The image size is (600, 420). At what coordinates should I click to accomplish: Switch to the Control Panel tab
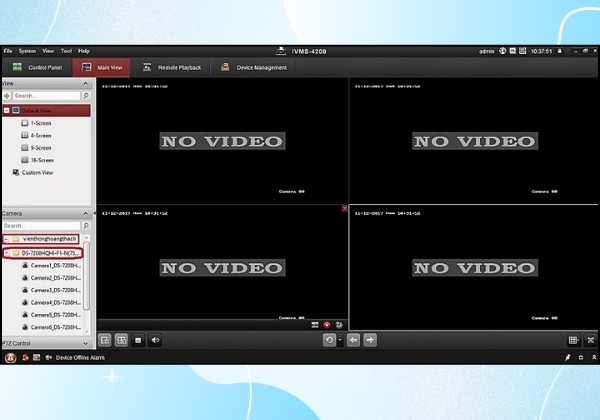37,67
